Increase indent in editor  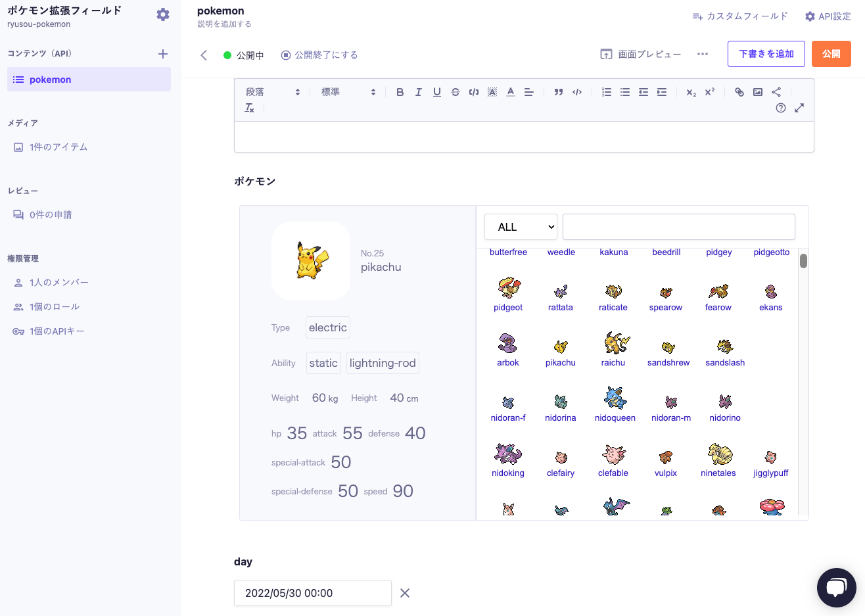point(661,92)
